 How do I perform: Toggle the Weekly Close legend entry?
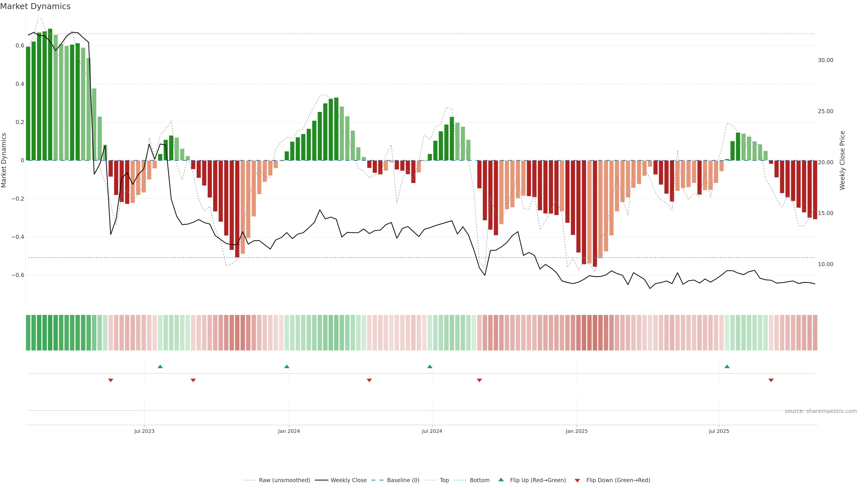(x=348, y=480)
